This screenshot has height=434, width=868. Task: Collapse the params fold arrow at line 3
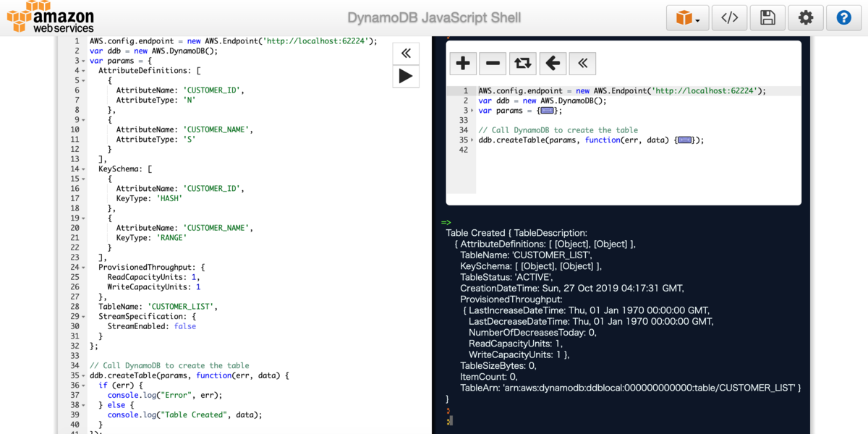pyautogui.click(x=84, y=61)
